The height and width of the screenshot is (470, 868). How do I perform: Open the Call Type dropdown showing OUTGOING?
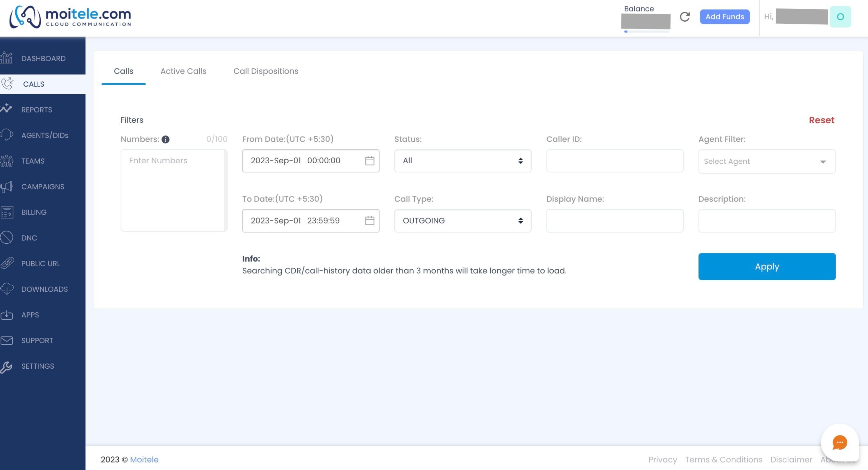[462, 221]
